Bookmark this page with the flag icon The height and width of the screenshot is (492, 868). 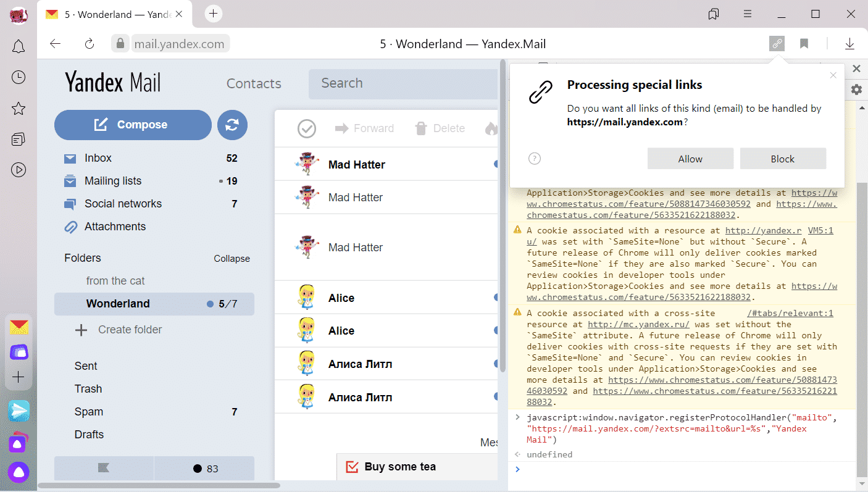click(804, 44)
